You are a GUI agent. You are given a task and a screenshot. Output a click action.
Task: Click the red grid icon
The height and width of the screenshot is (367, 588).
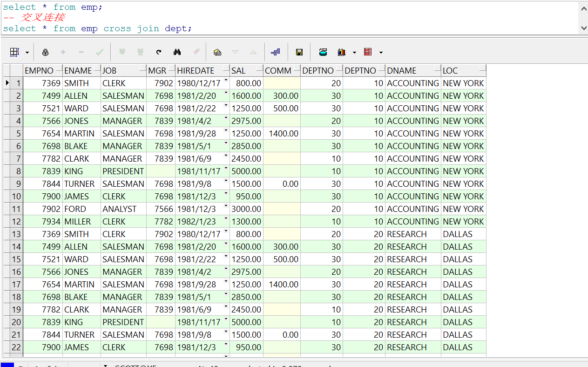click(x=368, y=52)
